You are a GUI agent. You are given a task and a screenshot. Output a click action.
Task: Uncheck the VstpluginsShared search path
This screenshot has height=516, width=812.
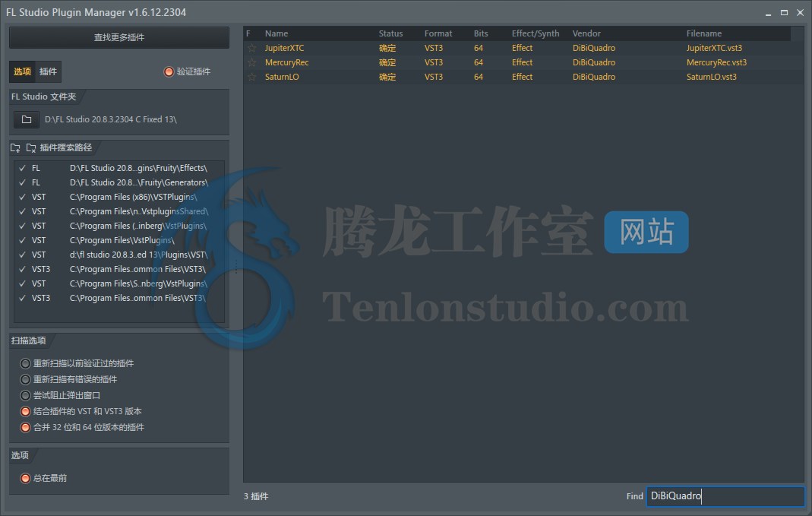coord(22,212)
